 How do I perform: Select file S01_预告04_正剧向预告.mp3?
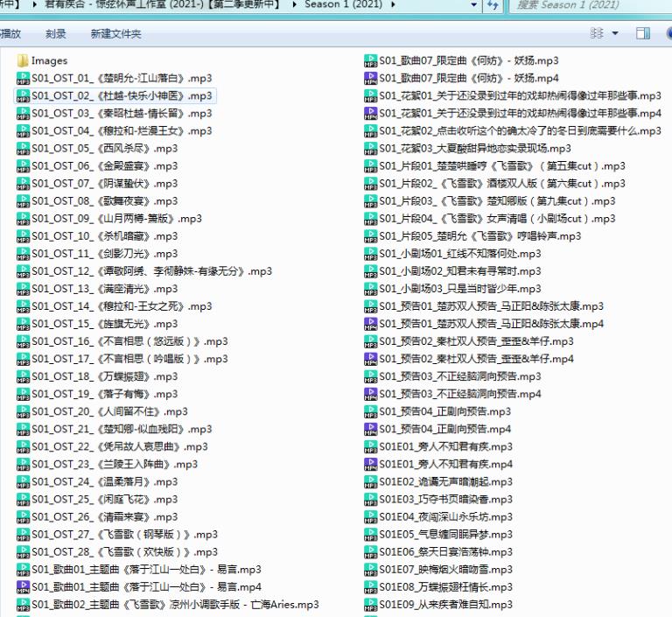[438, 411]
